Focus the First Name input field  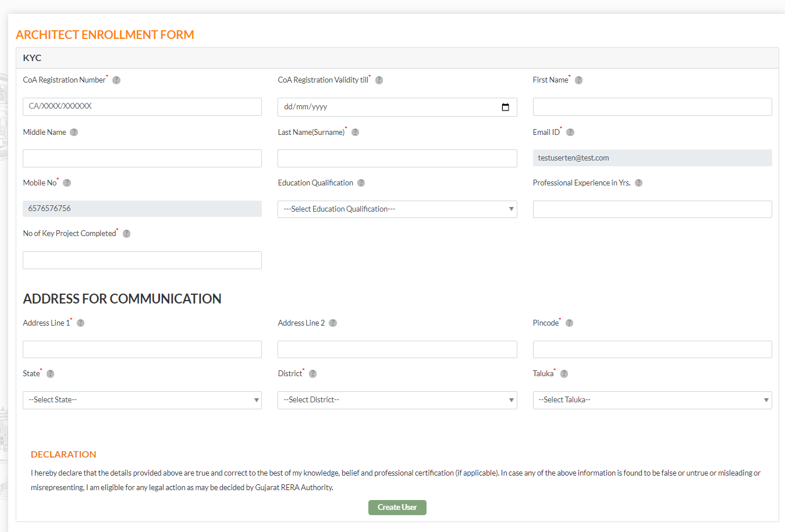pyautogui.click(x=652, y=106)
